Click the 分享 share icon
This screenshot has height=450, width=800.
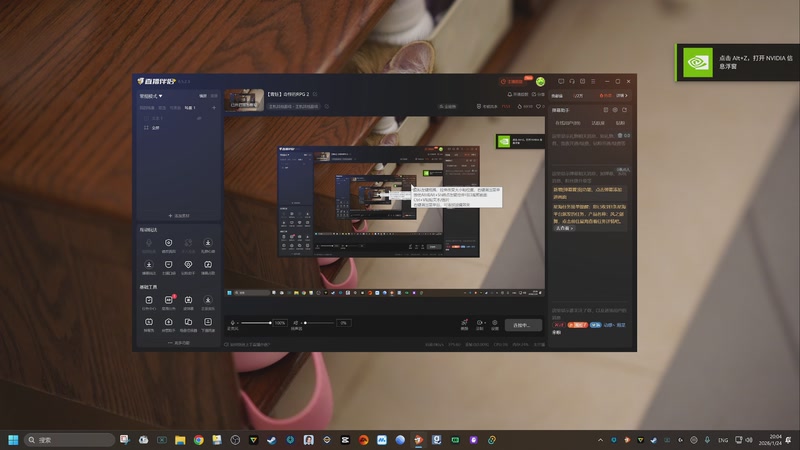point(538,94)
